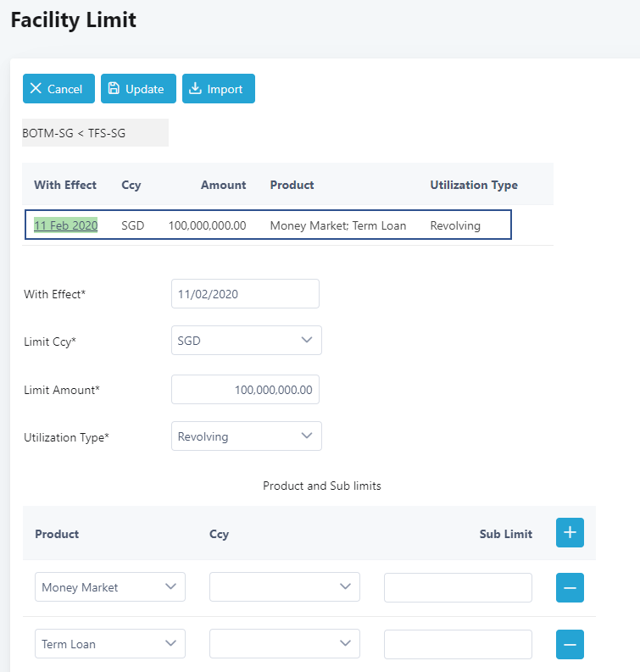The height and width of the screenshot is (672, 640).
Task: Click the Limit Amount input field
Action: (245, 390)
